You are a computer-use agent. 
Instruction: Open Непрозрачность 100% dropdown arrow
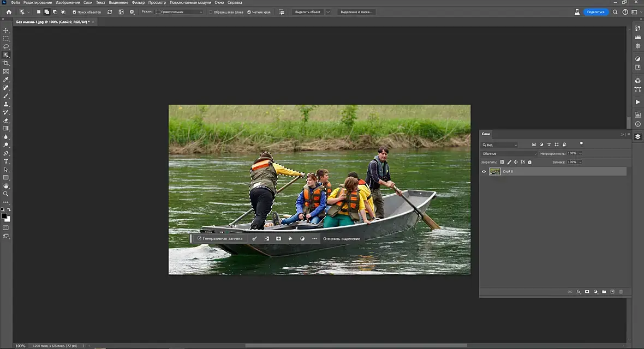[580, 154]
